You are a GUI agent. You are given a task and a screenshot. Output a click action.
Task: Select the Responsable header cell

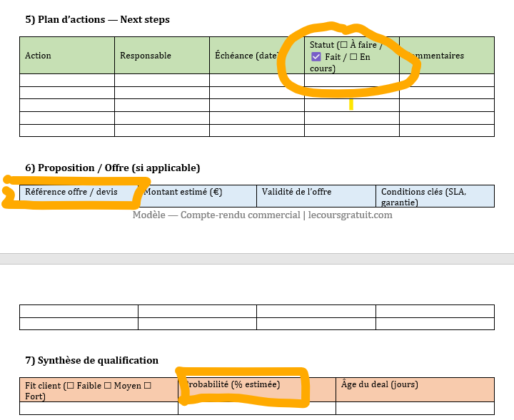tap(161, 56)
